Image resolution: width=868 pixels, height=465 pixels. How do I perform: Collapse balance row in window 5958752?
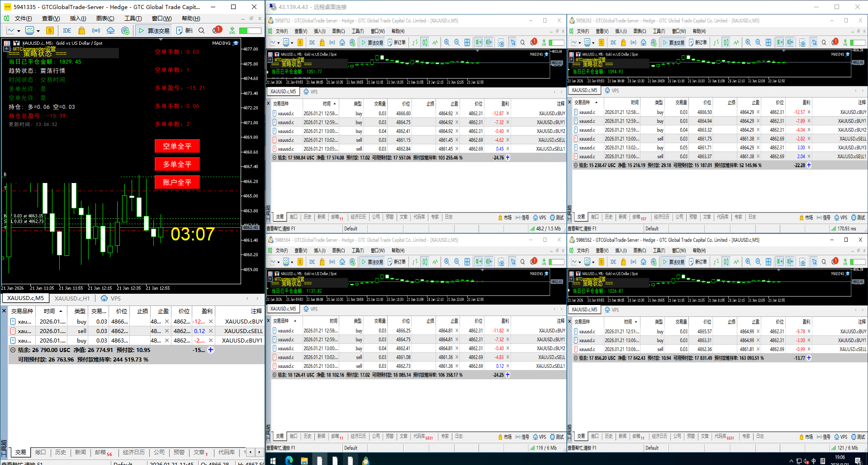[x=275, y=158]
